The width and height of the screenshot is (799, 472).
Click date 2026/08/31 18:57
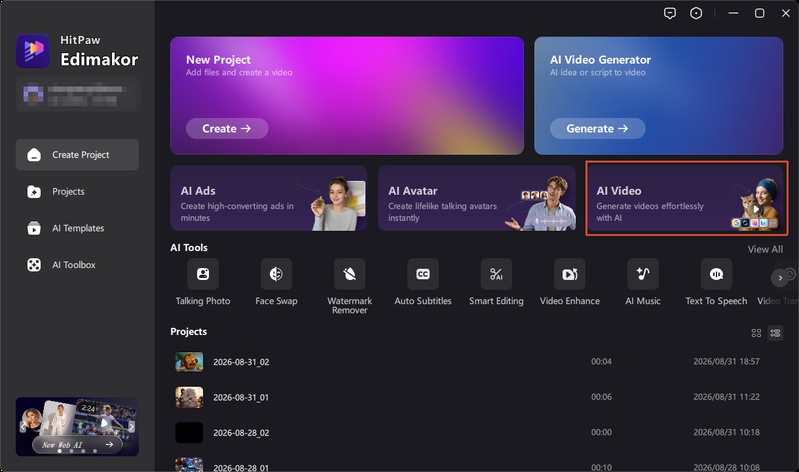tap(726, 361)
